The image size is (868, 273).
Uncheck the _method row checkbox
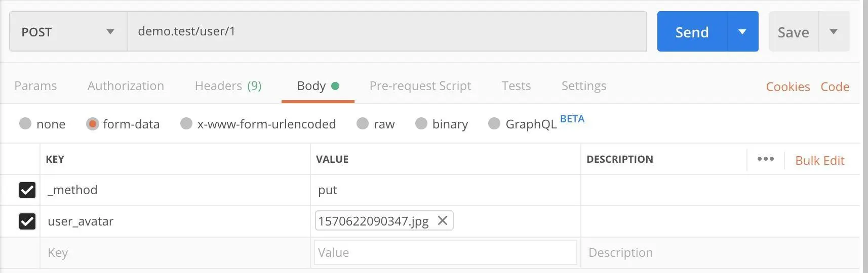point(27,190)
